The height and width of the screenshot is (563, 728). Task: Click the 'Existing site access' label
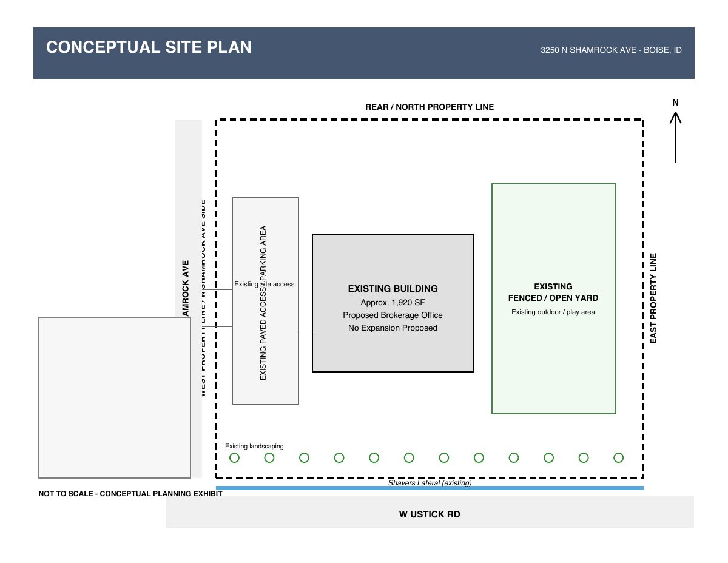coord(265,284)
